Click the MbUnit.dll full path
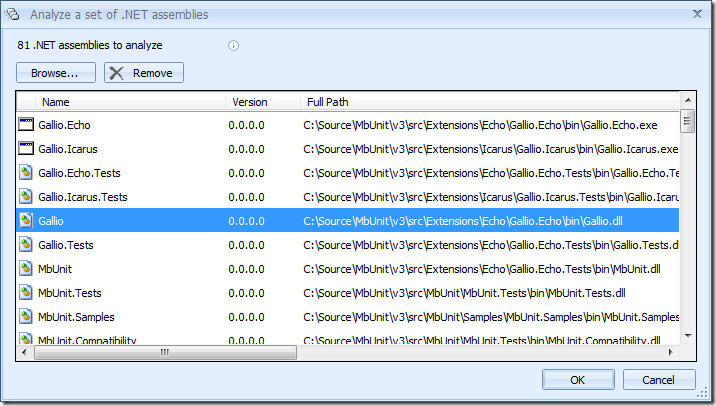Viewport: 716px width, 406px height. (x=482, y=269)
